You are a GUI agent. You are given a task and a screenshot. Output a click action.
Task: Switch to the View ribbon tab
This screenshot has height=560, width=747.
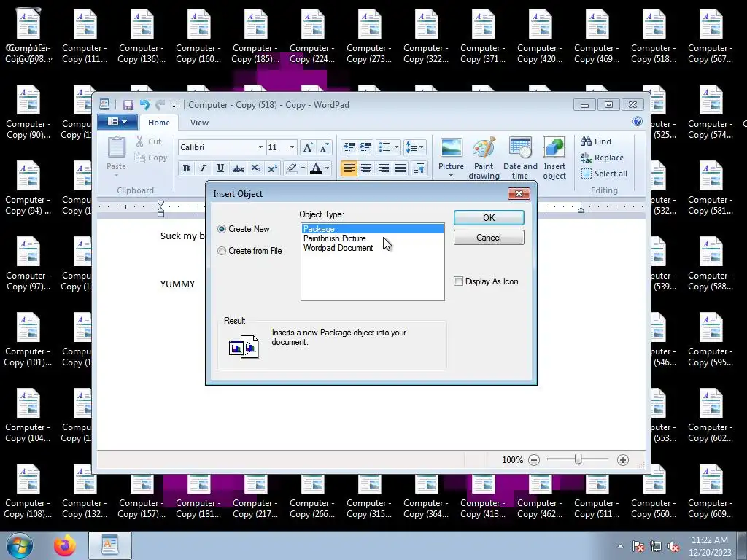pyautogui.click(x=199, y=122)
